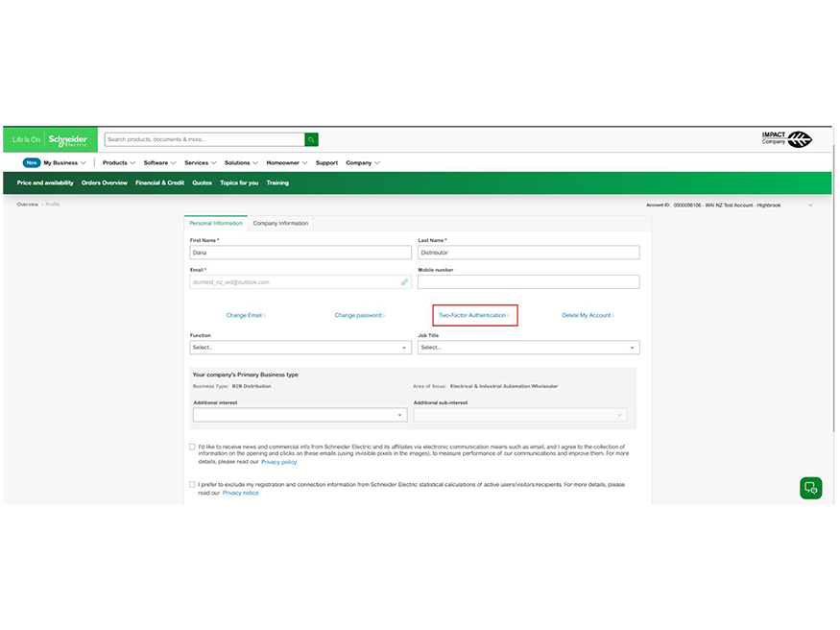This screenshot has width=840, height=630.
Task: Click the First Name field
Action: point(300,253)
